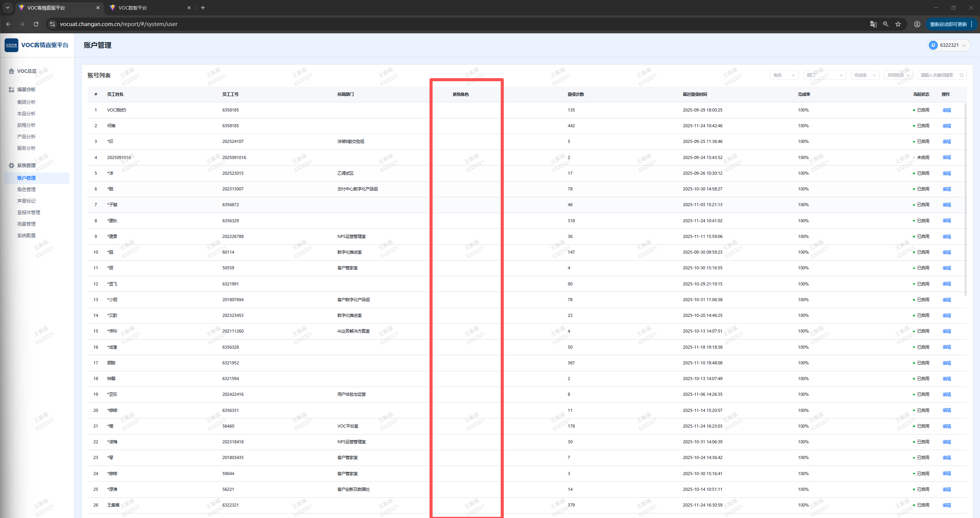
Task: Click the search magnifier icon in keyword box
Action: tap(962, 75)
